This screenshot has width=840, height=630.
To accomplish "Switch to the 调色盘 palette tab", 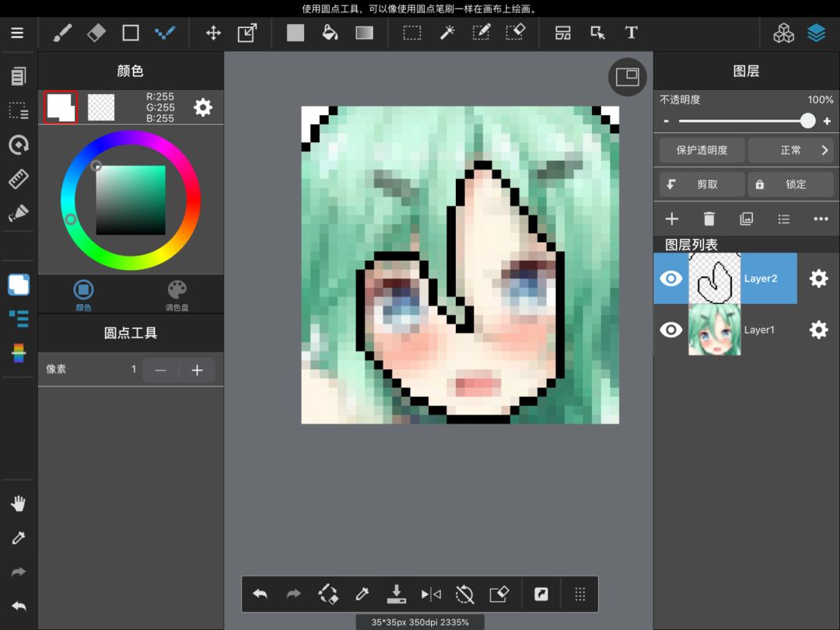I will [x=177, y=296].
